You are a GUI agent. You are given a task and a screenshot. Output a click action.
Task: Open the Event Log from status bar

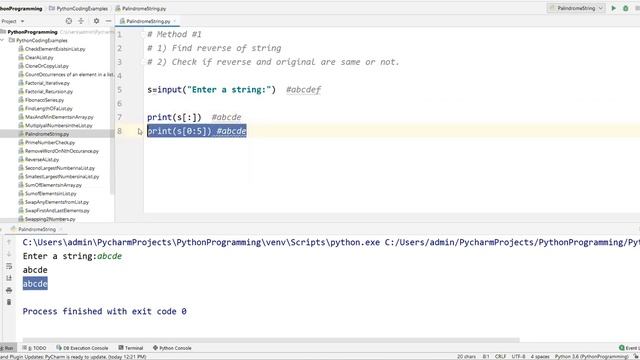[x=629, y=348]
